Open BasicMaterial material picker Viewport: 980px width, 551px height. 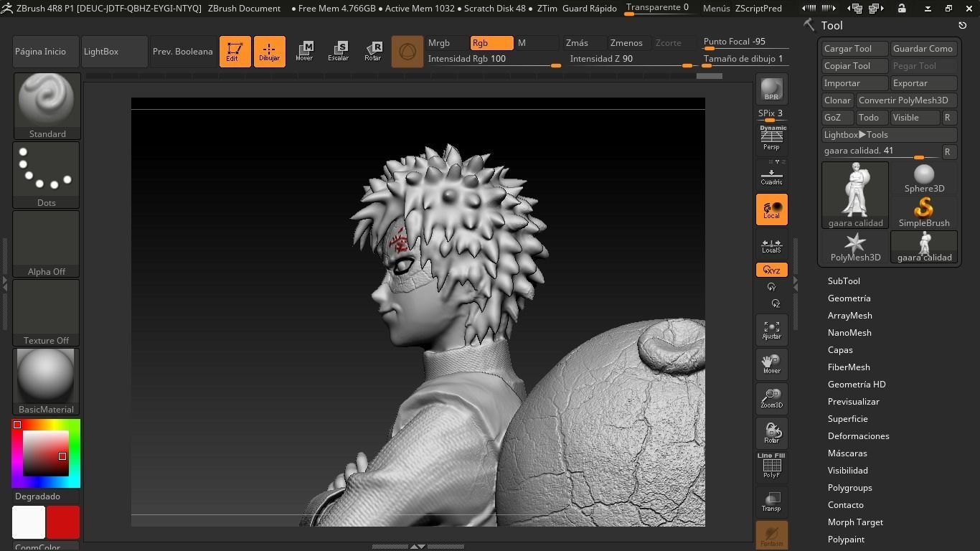tap(47, 382)
